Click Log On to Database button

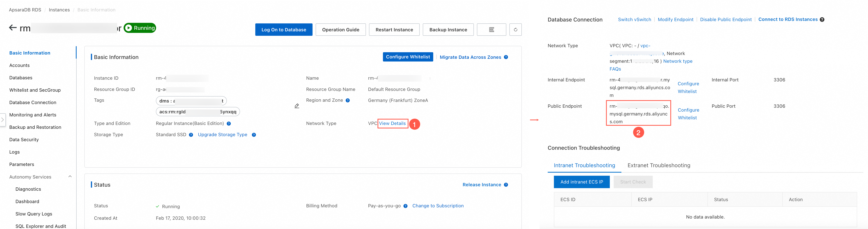click(284, 30)
